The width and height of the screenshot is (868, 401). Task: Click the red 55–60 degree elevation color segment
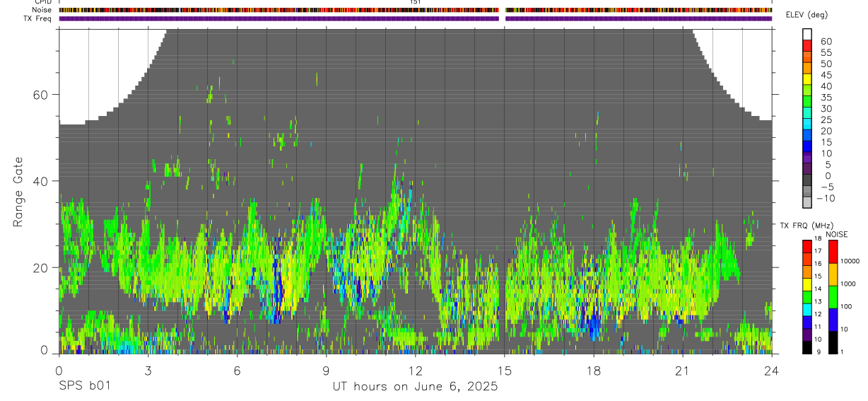[807, 47]
